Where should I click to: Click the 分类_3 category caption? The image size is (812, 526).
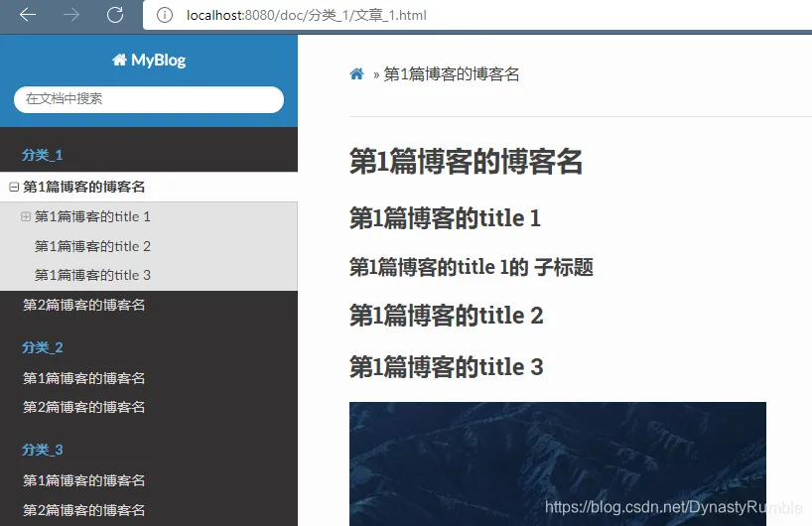[x=43, y=450]
